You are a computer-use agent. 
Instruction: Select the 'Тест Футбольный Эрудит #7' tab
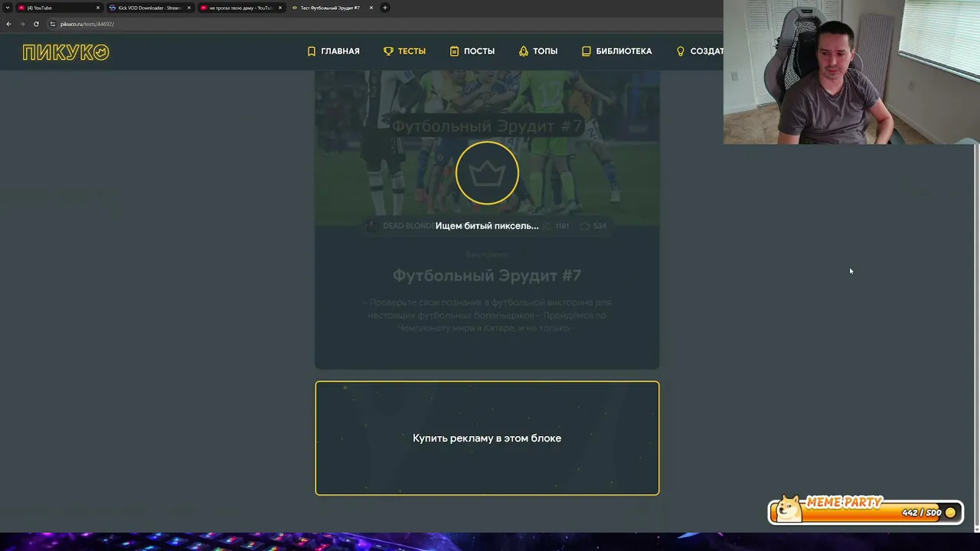pos(331,8)
